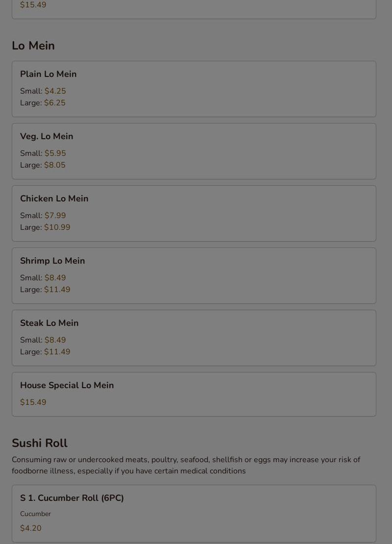This screenshot has width=392, height=544.
Task: Click the raw food consumption warning text
Action: click(186, 465)
